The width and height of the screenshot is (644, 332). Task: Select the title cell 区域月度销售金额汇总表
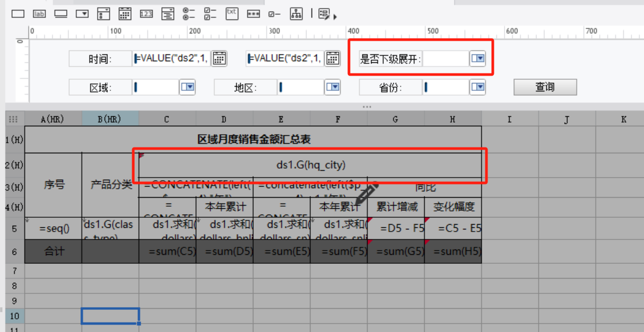[253, 140]
